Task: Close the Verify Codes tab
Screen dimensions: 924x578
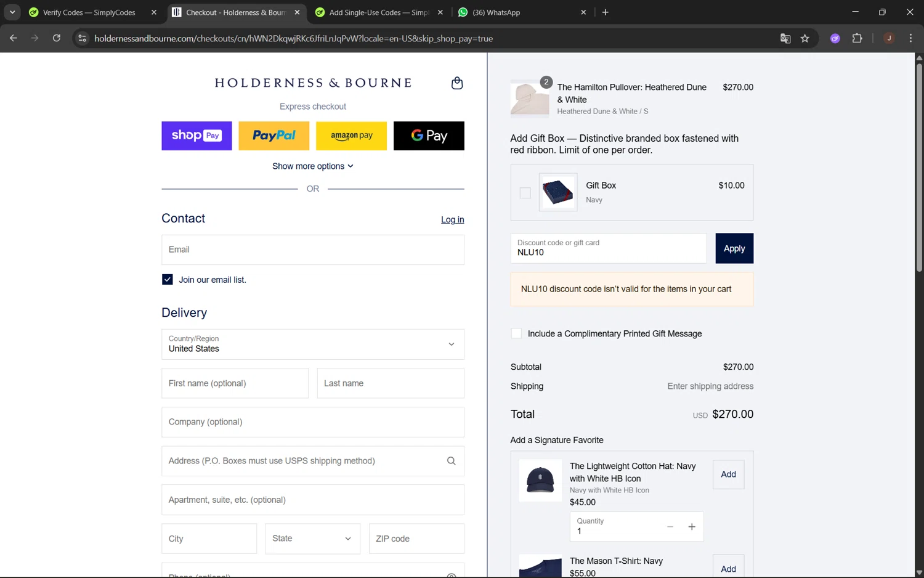Action: 154,12
